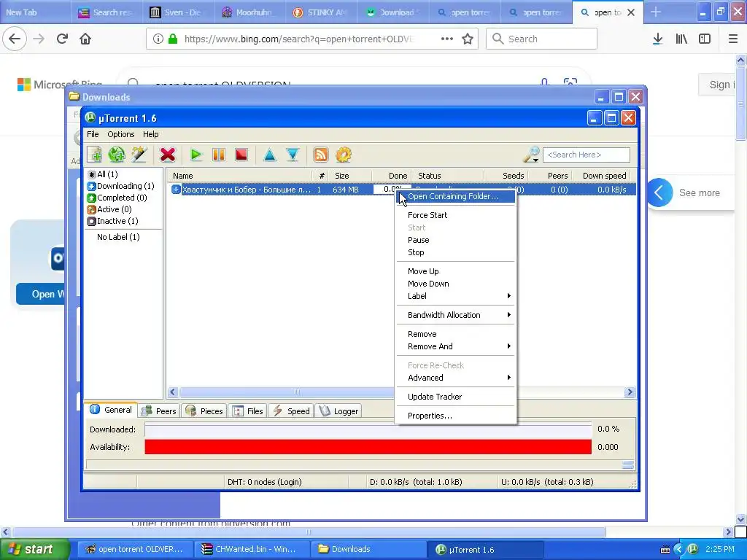Switch to the General tab

(111, 410)
